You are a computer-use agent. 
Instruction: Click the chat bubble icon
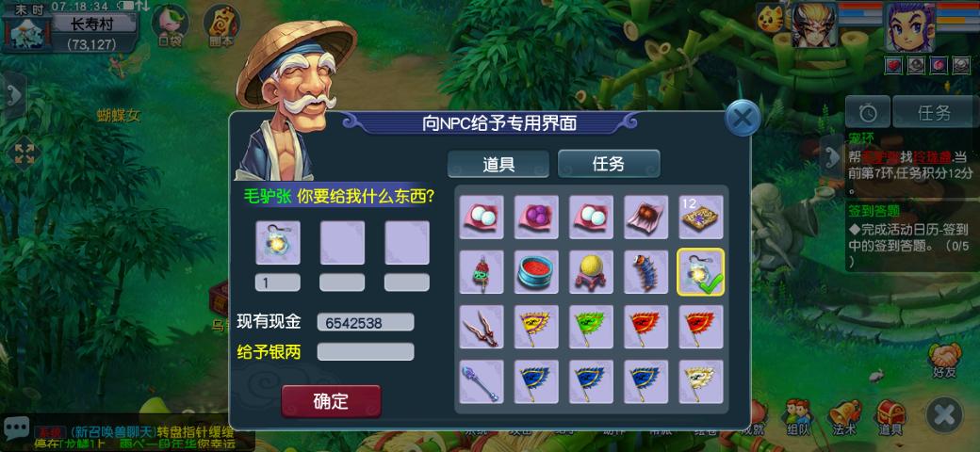pyautogui.click(x=16, y=428)
